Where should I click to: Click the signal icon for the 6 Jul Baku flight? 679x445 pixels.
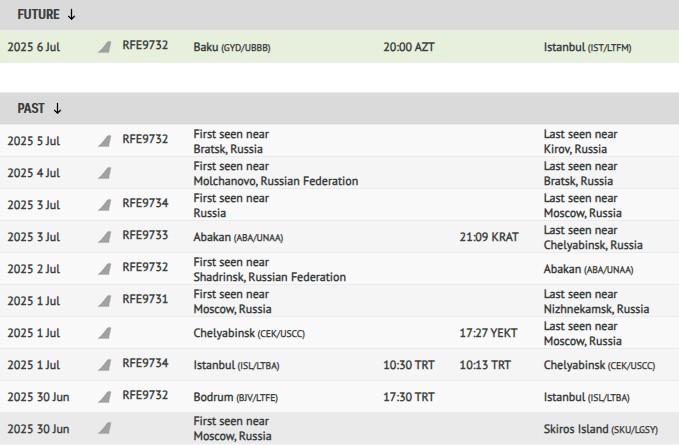pos(104,47)
